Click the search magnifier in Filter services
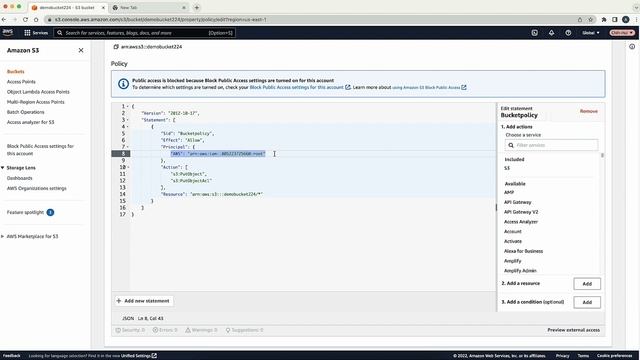Viewport: 640px width, 360px height. tap(511, 145)
